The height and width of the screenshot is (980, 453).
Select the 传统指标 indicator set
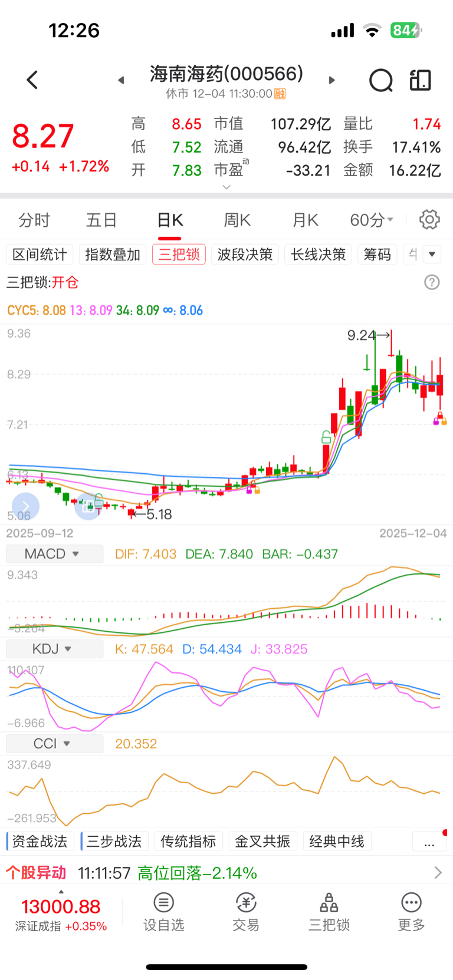(x=188, y=842)
